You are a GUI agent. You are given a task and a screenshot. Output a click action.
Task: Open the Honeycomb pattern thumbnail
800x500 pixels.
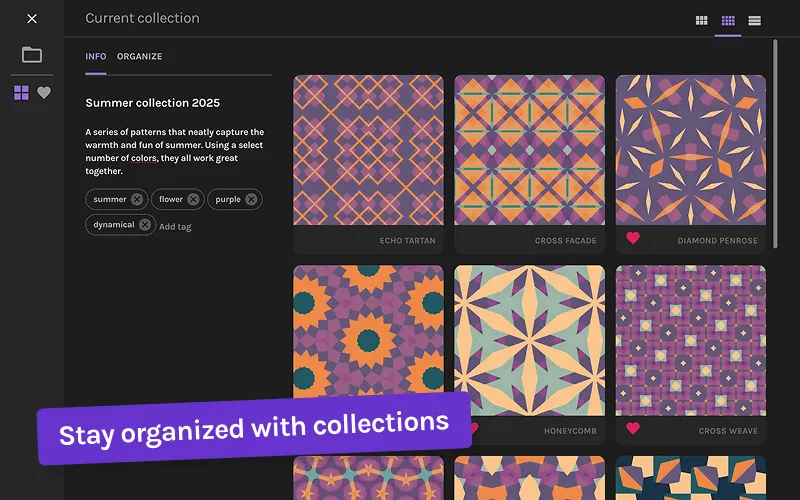(530, 340)
